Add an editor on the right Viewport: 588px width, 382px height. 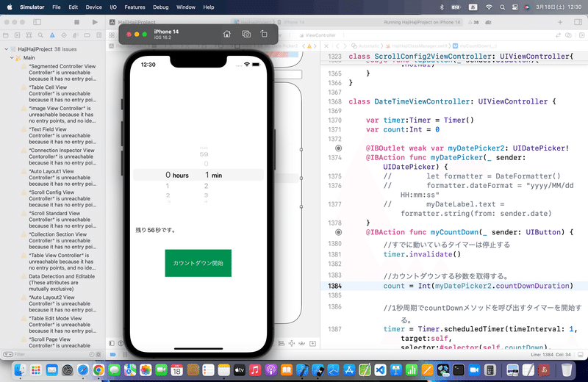coord(581,35)
